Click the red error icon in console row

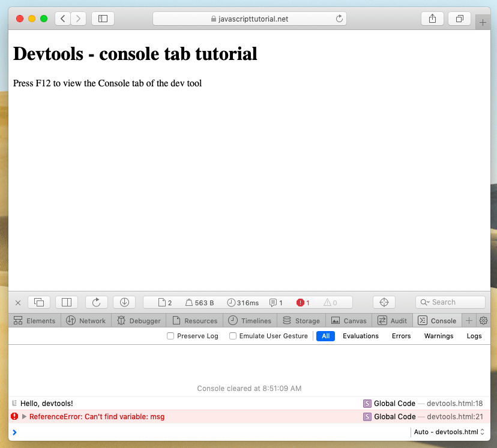click(14, 416)
